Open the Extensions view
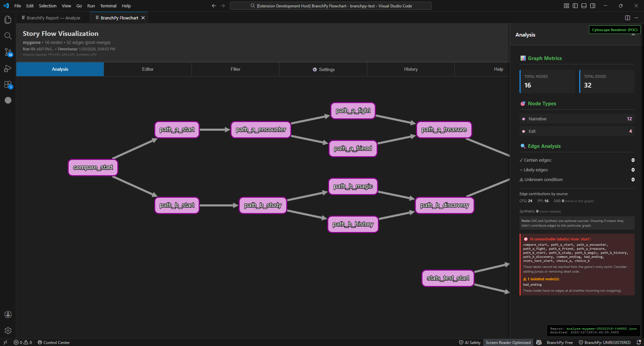The image size is (644, 346). click(8, 84)
